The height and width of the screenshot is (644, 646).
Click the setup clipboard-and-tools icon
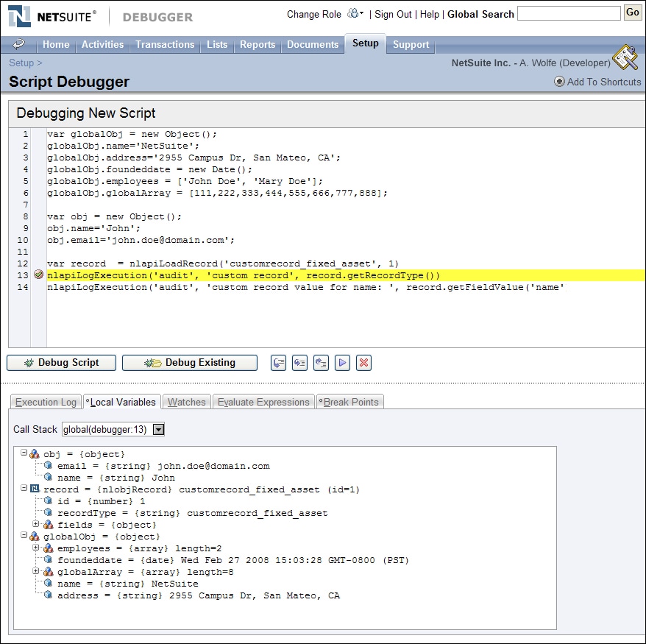click(625, 57)
